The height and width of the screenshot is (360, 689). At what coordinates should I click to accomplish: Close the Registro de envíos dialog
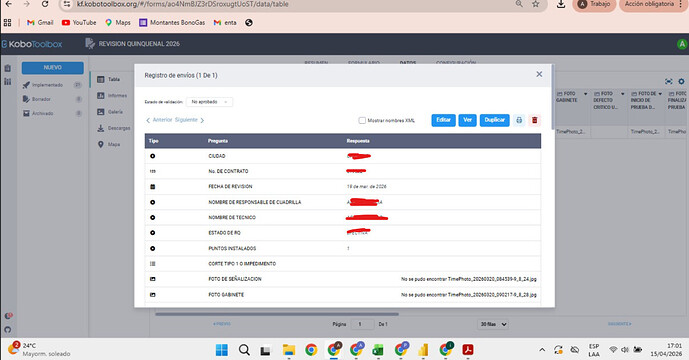click(x=539, y=74)
